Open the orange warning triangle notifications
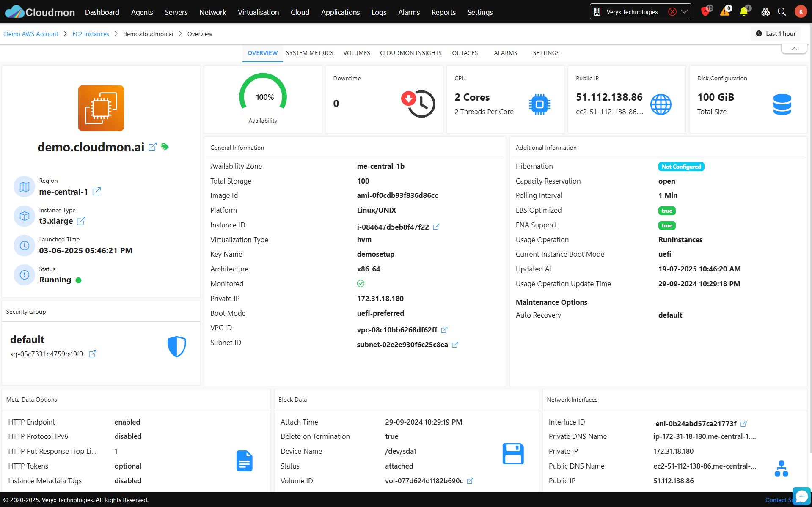Screen dimensions: 812x507 [725, 12]
